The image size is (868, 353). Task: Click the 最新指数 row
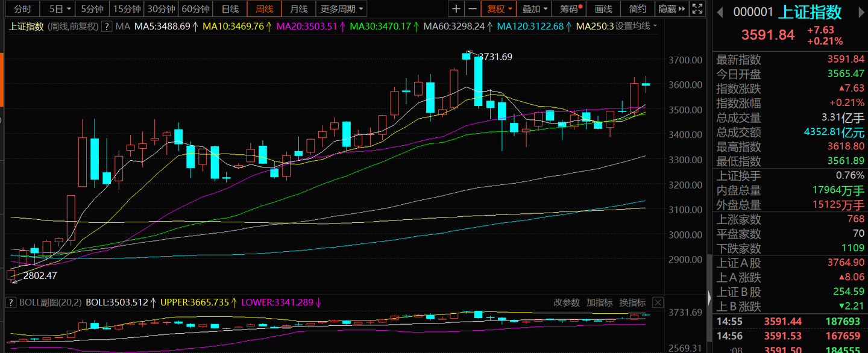coord(790,60)
